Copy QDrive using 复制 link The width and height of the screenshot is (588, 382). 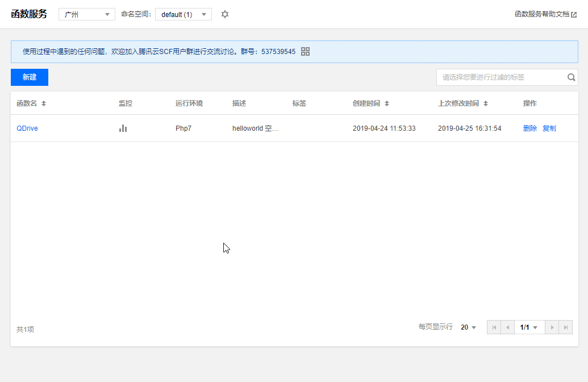tap(549, 128)
